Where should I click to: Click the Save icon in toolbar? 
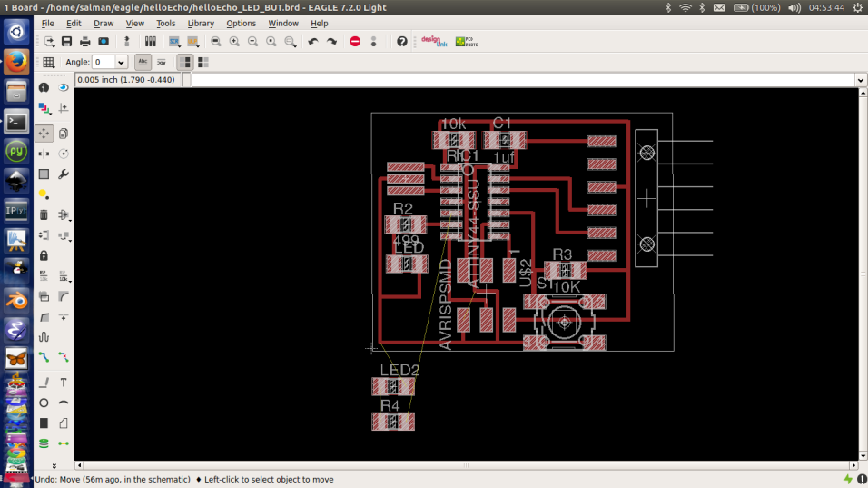(67, 42)
